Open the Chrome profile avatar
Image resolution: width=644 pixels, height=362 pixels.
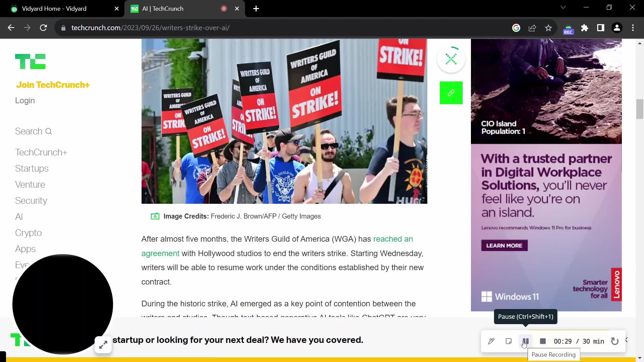click(617, 28)
